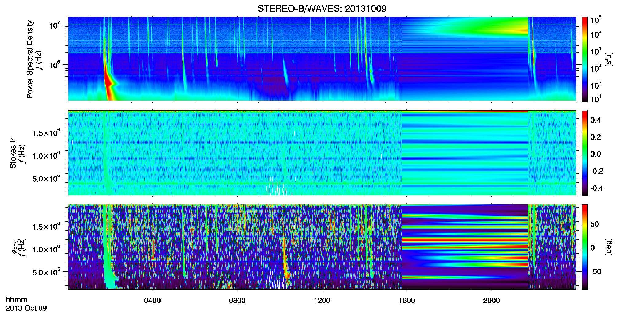Click the power spectral density colorbar
The image size is (644, 332).
[x=584, y=59]
